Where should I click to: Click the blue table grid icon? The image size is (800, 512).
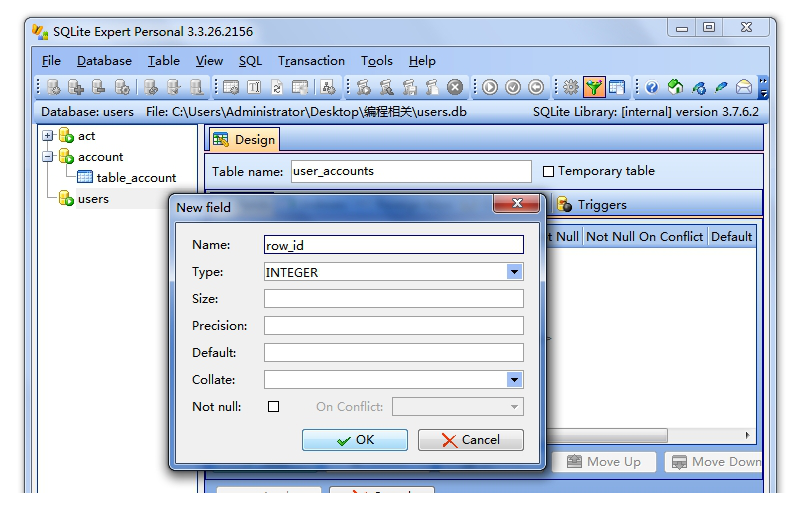pos(617,88)
